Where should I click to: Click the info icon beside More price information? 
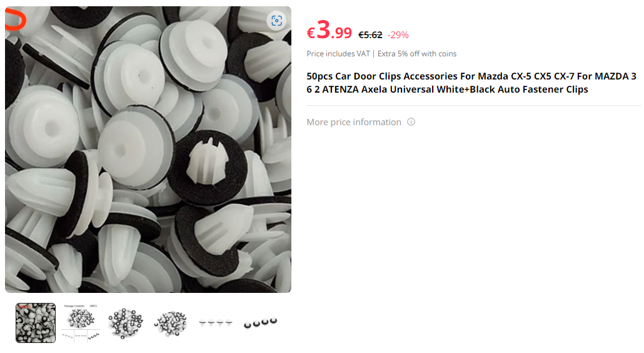pyautogui.click(x=411, y=121)
